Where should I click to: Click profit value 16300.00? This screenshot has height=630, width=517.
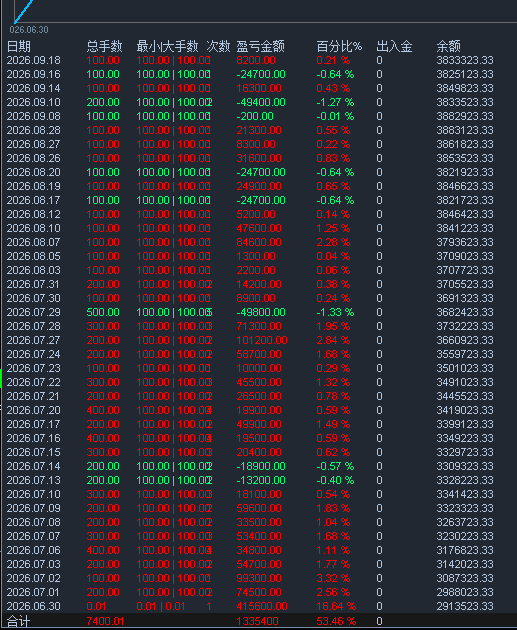(259, 88)
